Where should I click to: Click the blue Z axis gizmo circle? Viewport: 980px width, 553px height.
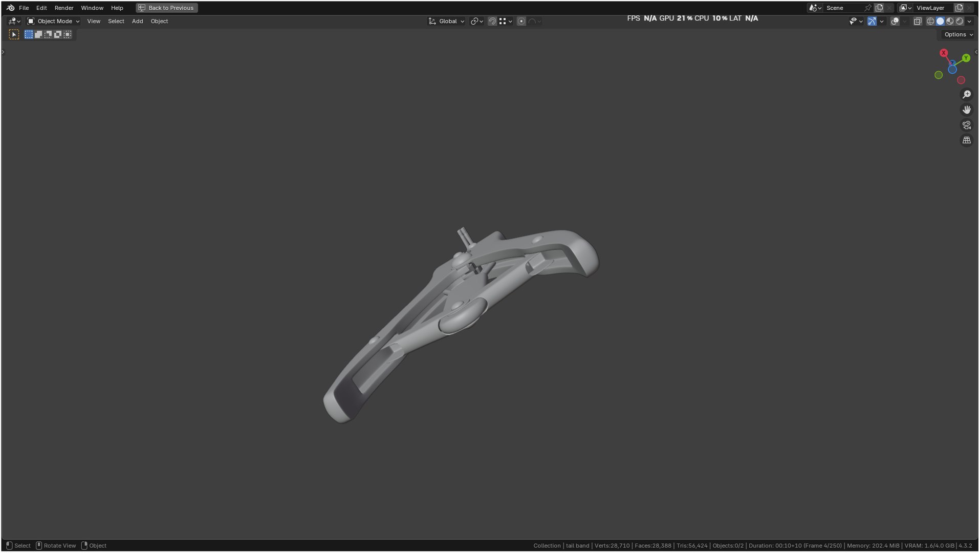(x=952, y=70)
